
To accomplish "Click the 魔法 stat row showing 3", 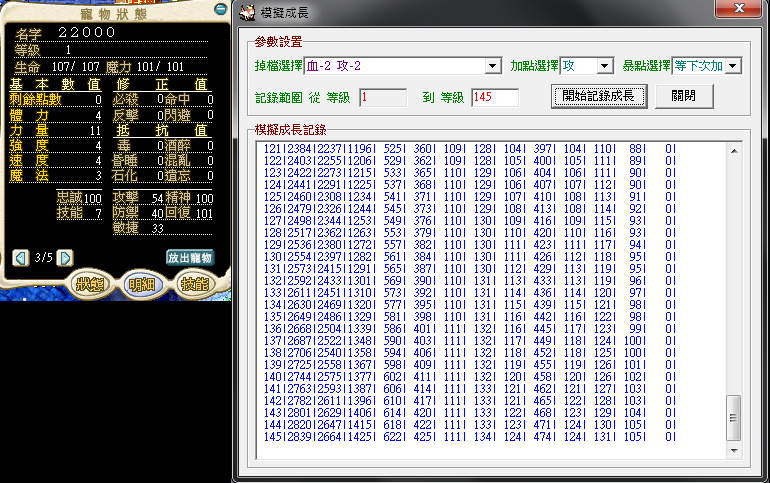I will 55,176.
